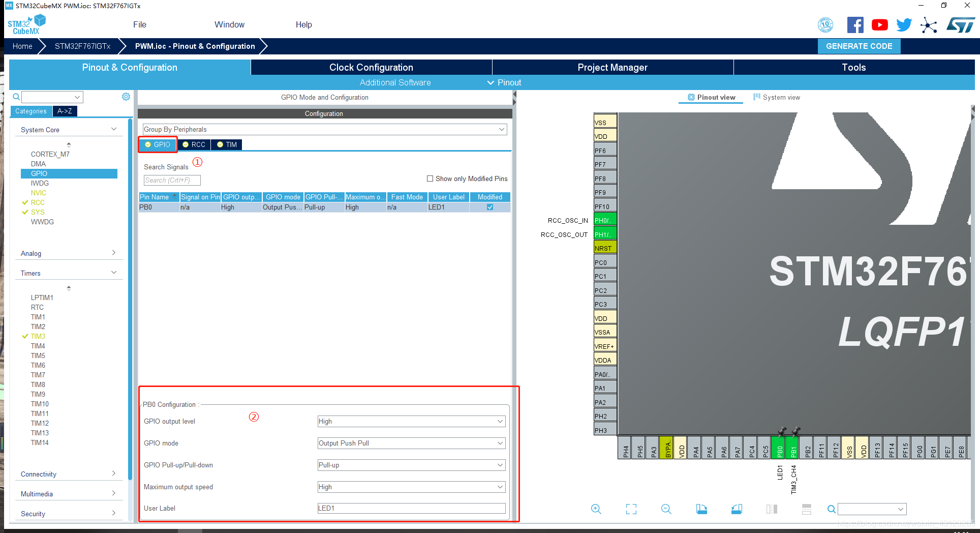The image size is (980, 533).
Task: Open the Help menu
Action: [x=303, y=24]
